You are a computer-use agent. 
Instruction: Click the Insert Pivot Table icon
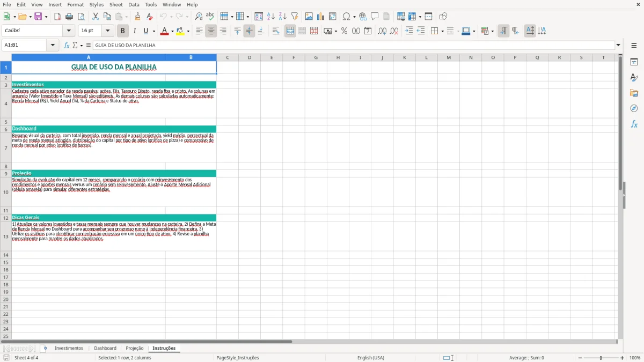[333, 17]
